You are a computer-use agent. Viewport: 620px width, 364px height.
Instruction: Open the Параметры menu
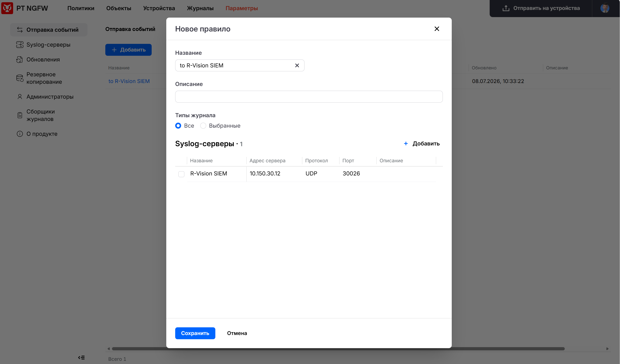pos(242,8)
